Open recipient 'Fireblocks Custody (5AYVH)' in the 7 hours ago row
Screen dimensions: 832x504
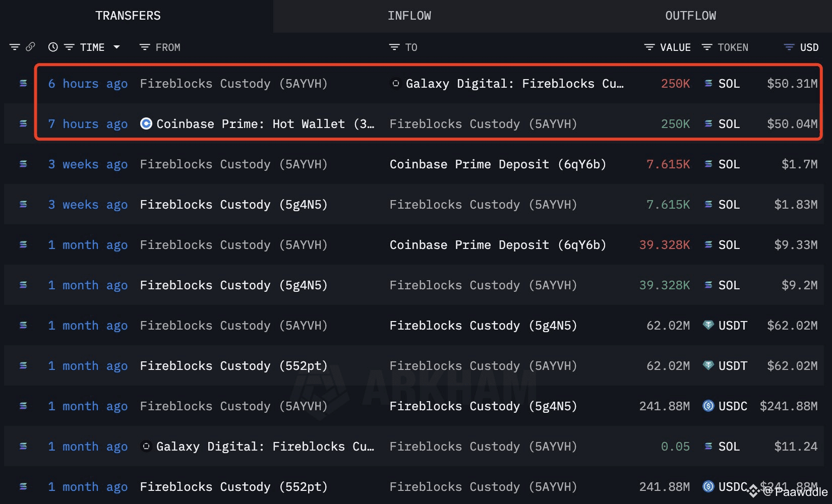pos(483,124)
